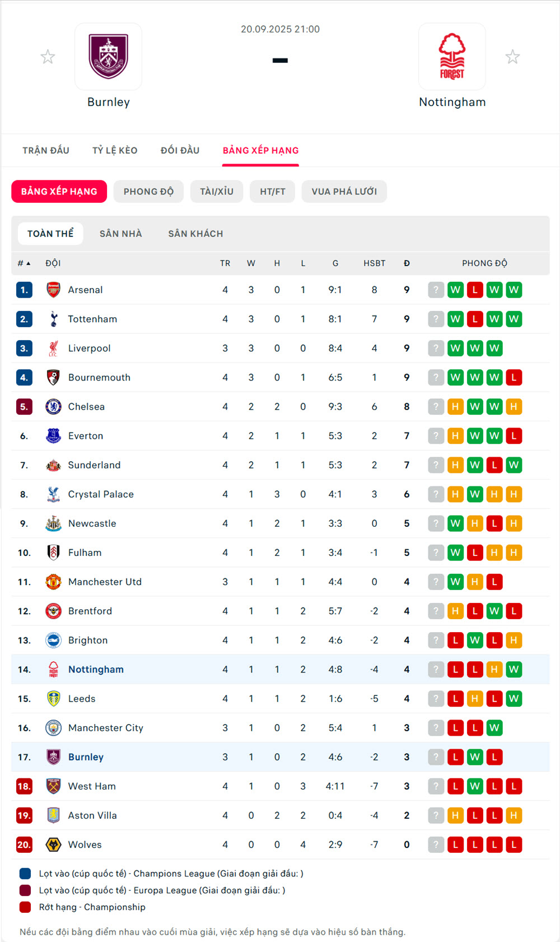The height and width of the screenshot is (942, 560).
Task: Switch to the ĐỐI ĐẦU tab
Action: coord(180,150)
